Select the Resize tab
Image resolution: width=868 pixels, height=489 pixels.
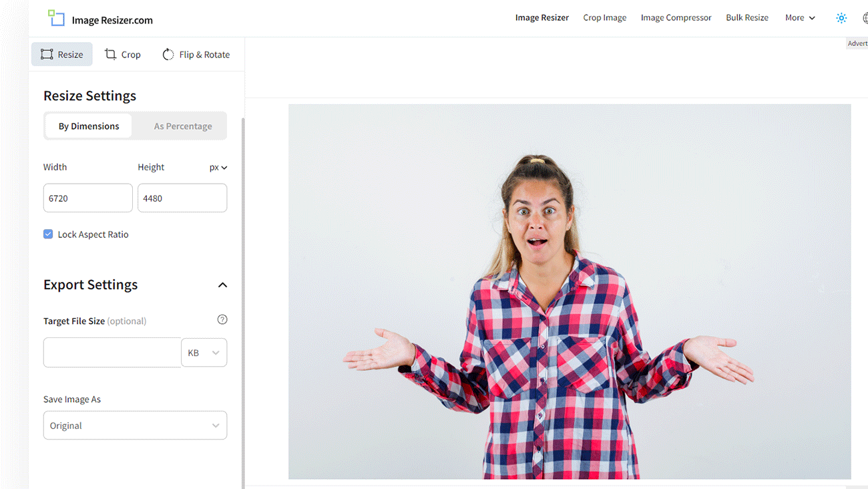62,55
